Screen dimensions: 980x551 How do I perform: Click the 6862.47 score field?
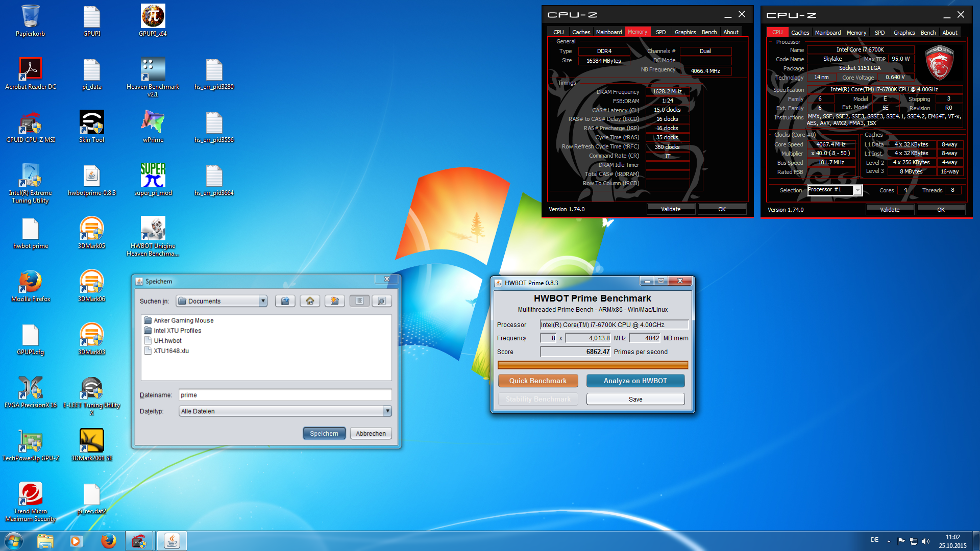(576, 352)
